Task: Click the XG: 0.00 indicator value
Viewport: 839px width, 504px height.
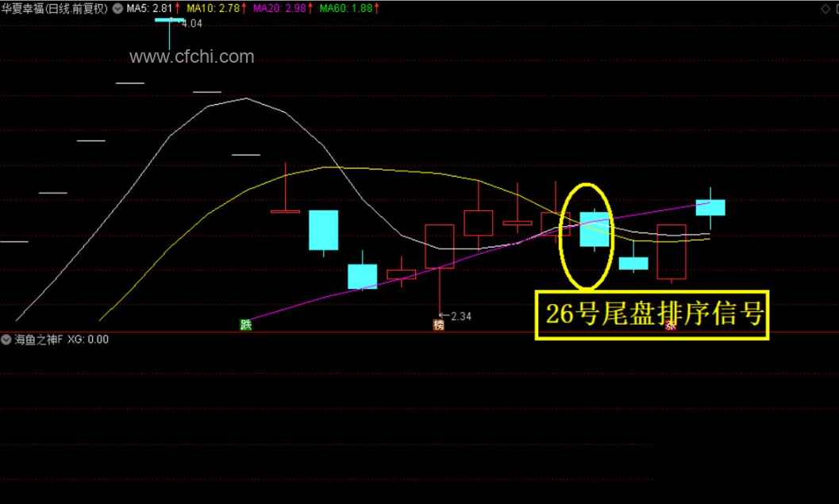Action: (x=88, y=339)
